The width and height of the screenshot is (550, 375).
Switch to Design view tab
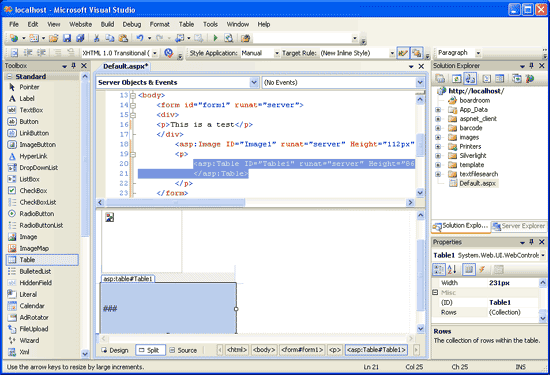click(115, 350)
